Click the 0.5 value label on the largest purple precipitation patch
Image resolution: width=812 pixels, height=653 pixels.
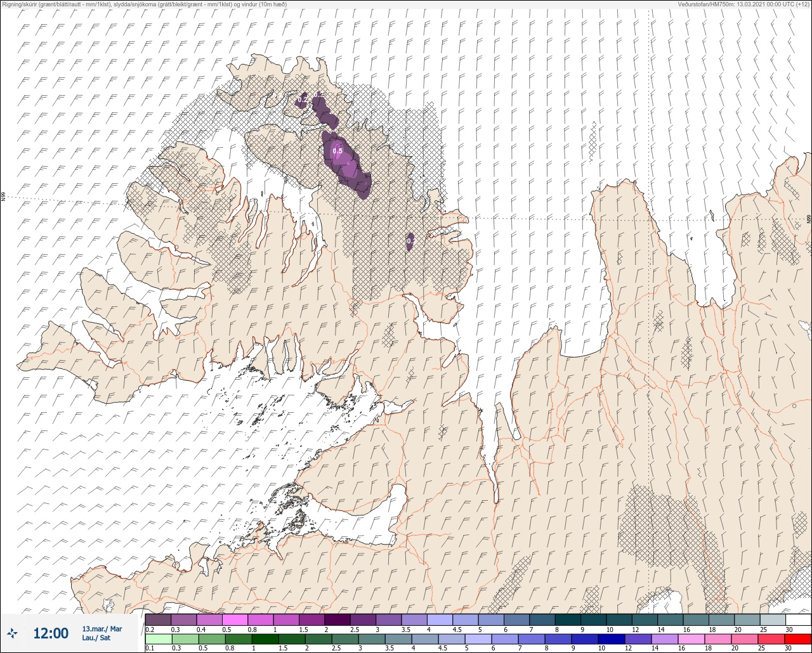point(337,151)
